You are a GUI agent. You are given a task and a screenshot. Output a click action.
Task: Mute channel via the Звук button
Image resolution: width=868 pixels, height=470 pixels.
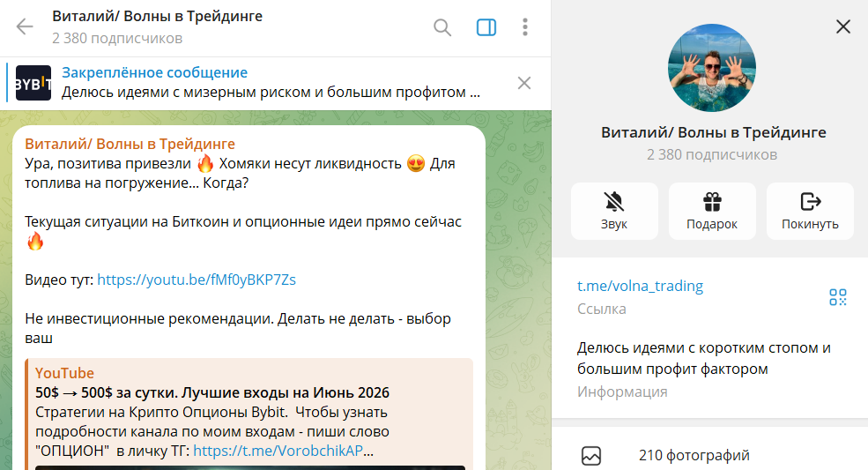(x=614, y=211)
